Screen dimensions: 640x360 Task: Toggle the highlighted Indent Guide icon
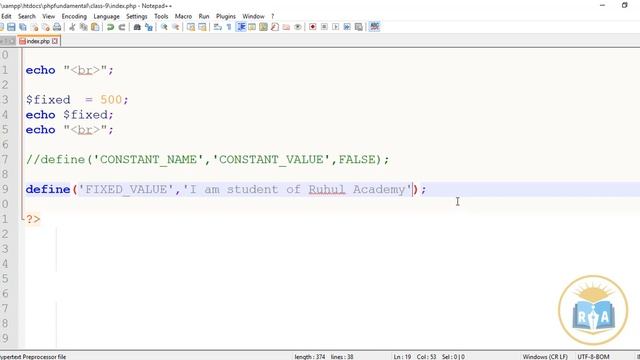pos(241,27)
